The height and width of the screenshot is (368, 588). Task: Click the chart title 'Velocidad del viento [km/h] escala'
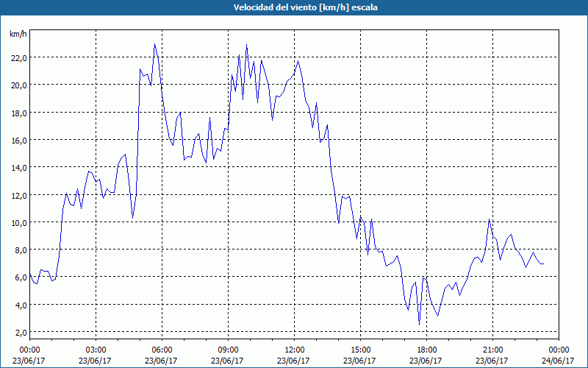click(305, 7)
